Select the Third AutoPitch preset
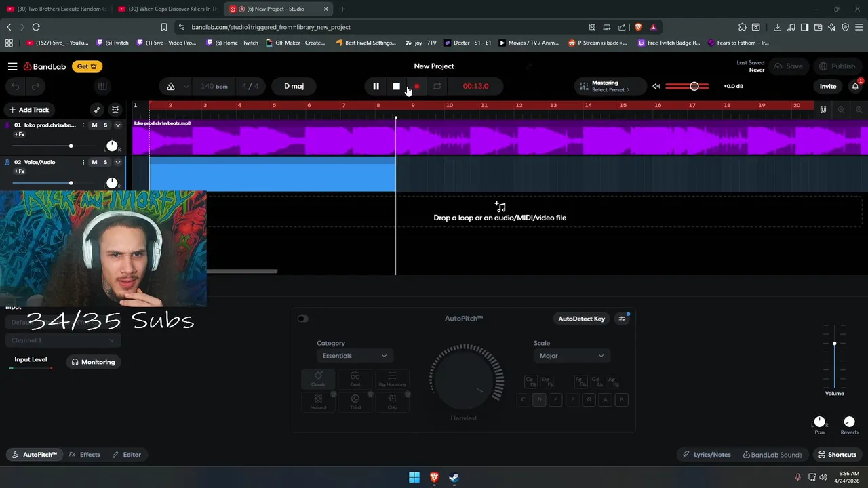 355,402
